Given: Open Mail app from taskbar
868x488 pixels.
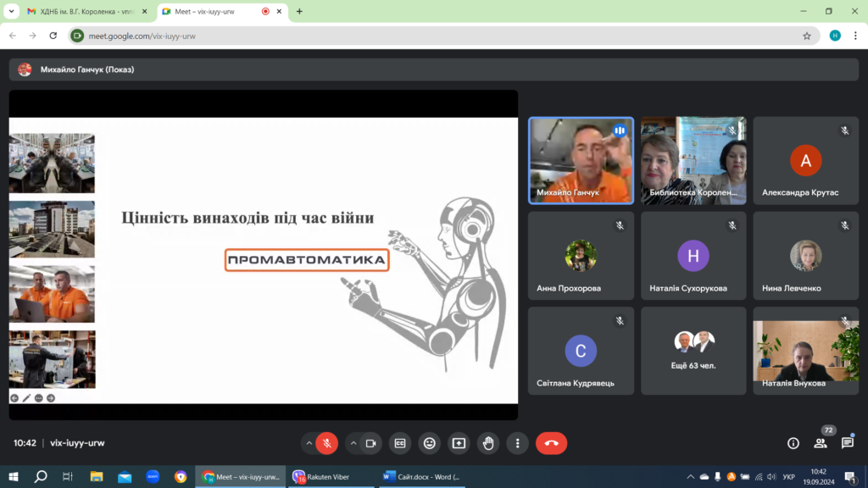Looking at the screenshot, I should coord(125,476).
